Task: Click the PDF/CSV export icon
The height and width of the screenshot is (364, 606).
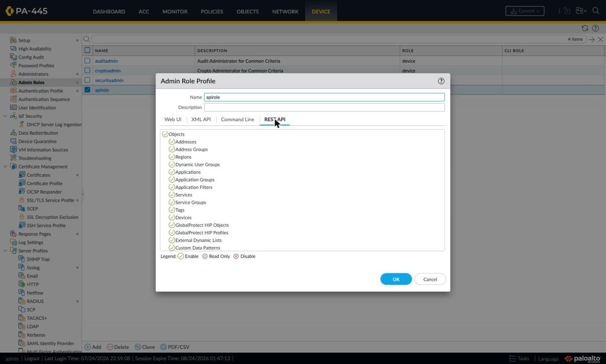Action: point(164,347)
